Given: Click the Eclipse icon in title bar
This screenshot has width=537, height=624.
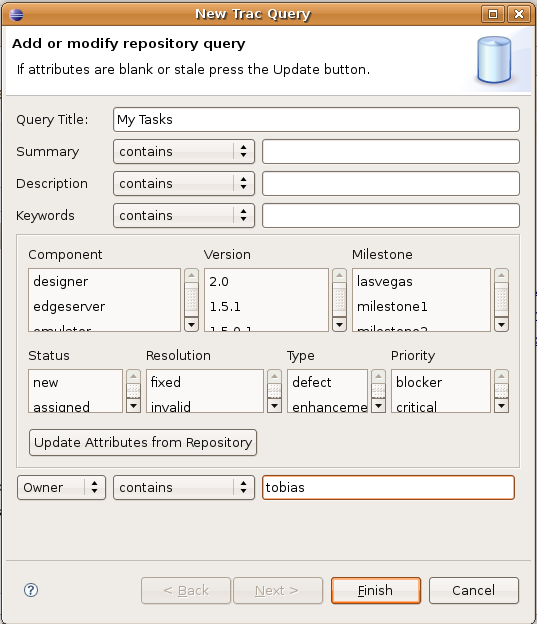Looking at the screenshot, I should pyautogui.click(x=16, y=15).
